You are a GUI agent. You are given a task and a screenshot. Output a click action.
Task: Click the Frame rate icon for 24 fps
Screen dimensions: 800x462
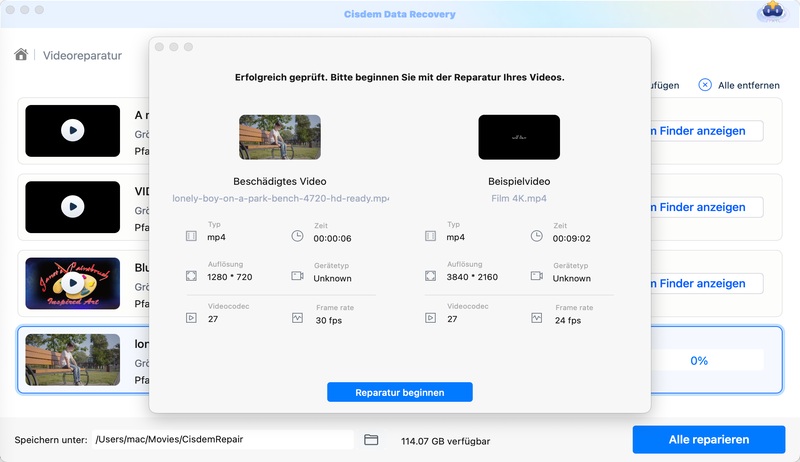[537, 318]
